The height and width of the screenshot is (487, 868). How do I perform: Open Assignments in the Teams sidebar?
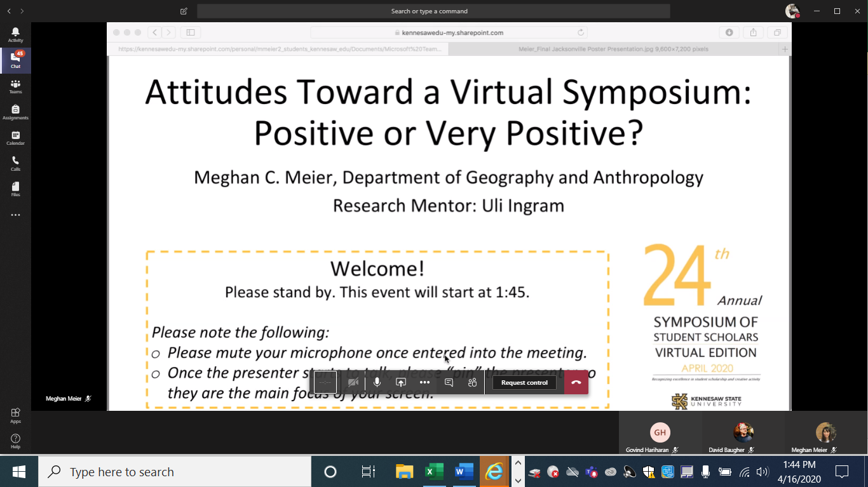coord(15,112)
